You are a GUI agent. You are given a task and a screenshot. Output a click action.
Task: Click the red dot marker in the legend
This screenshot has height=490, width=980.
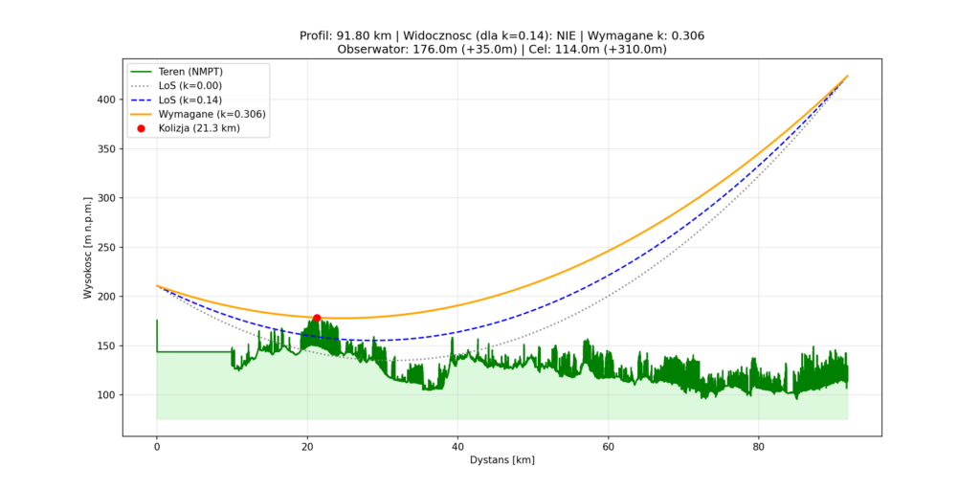[141, 128]
